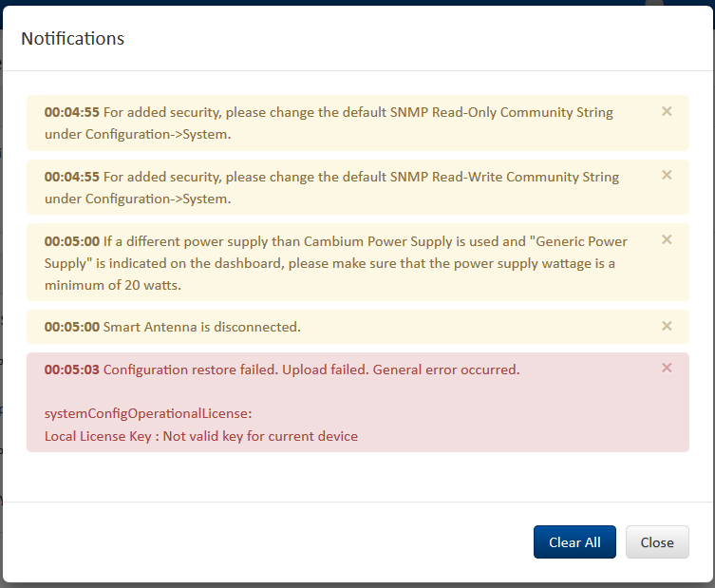Viewport: 715px width, 588px height.
Task: Click the 00:05:03 timestamp on the error
Action: [x=72, y=370]
